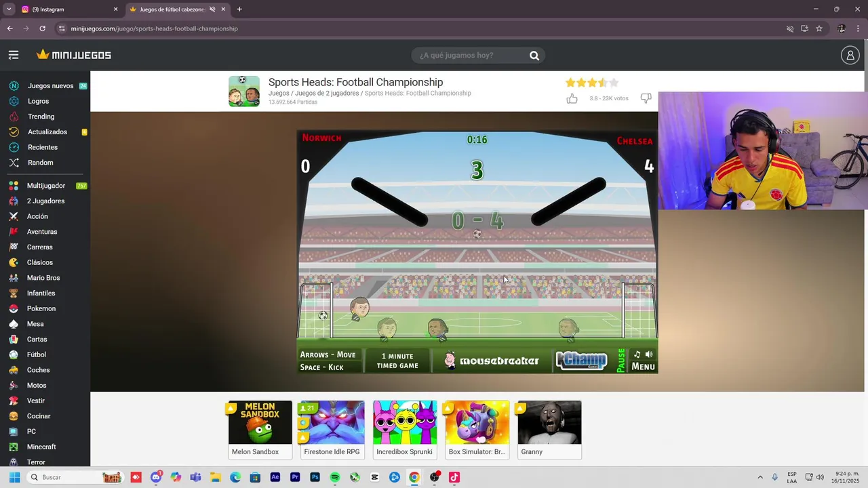The image size is (868, 488).
Task: Toggle the game's music note icon
Action: [x=637, y=354]
